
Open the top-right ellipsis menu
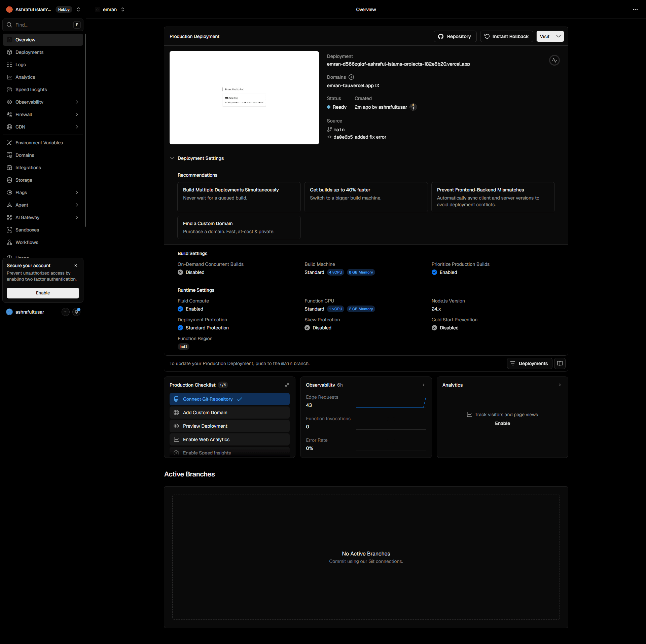(x=635, y=9)
